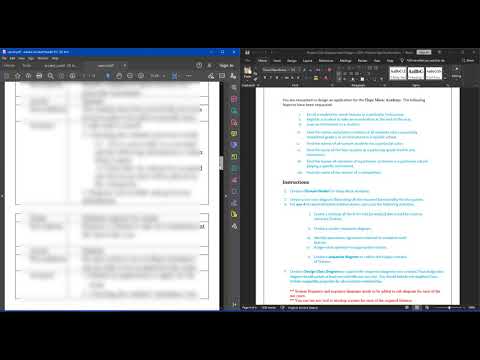The width and height of the screenshot is (480, 360).
Task: Click the zoom slider in Word status bar
Action: (x=449, y=308)
